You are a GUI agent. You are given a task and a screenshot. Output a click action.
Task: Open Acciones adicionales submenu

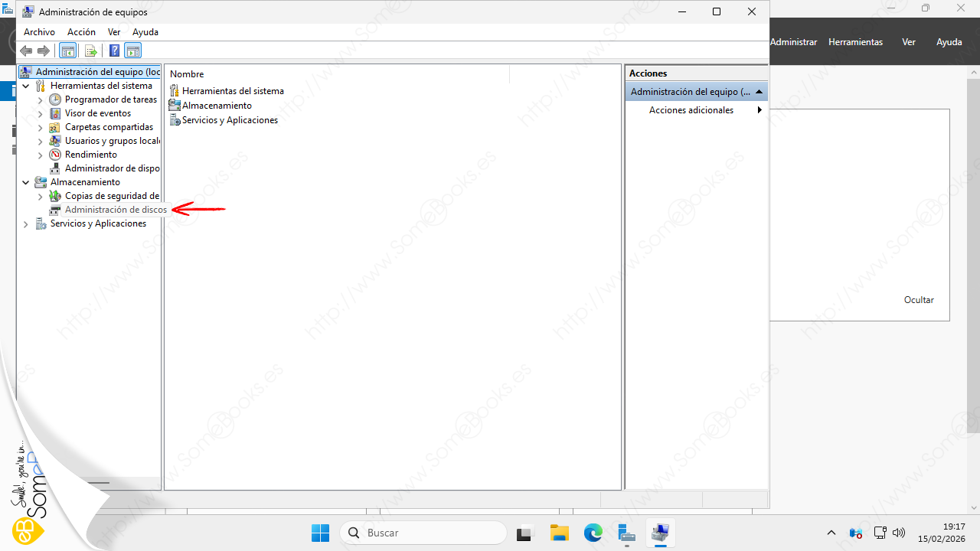pyautogui.click(x=691, y=110)
